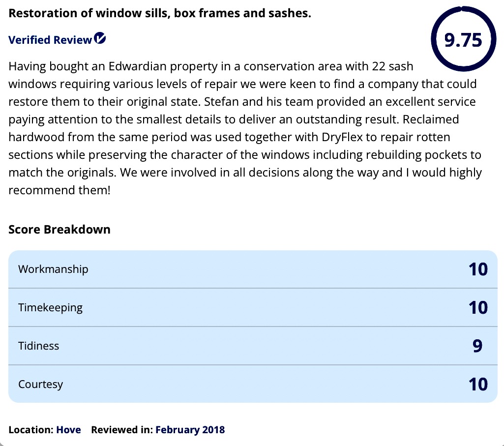Image resolution: width=504 pixels, height=446 pixels.
Task: Open the Hove location link
Action: pos(69,429)
